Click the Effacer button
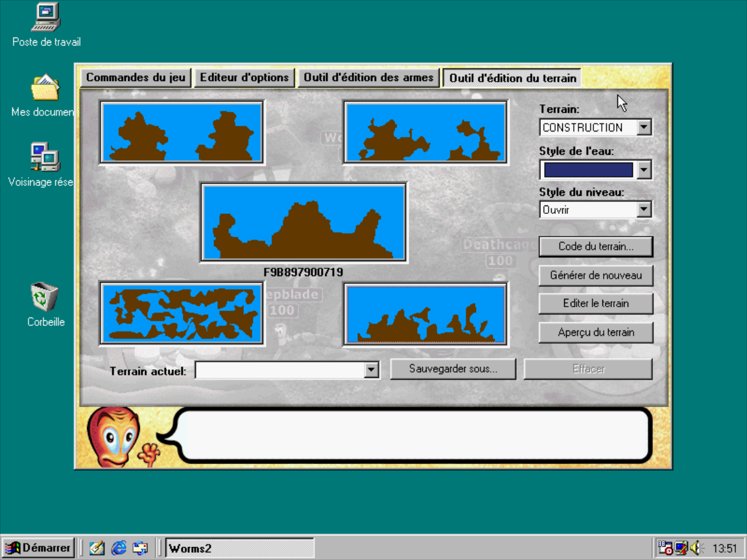The width and height of the screenshot is (747, 560). pyautogui.click(x=588, y=369)
